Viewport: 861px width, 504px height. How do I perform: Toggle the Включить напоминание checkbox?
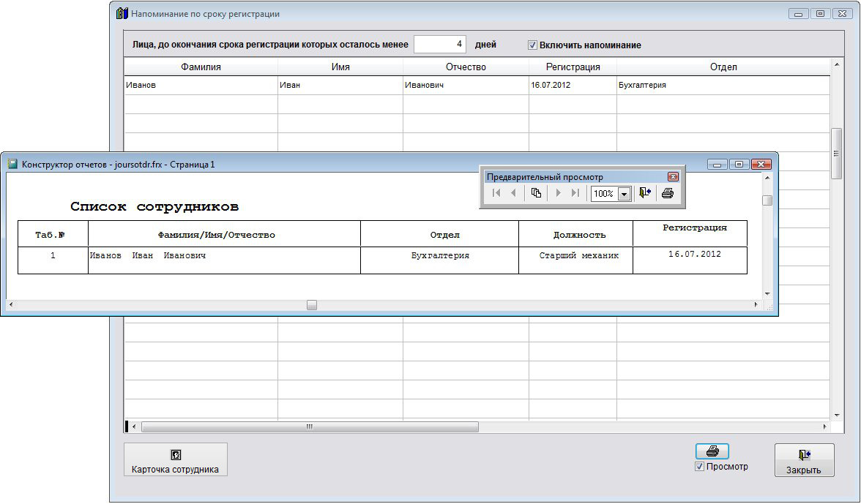point(532,45)
